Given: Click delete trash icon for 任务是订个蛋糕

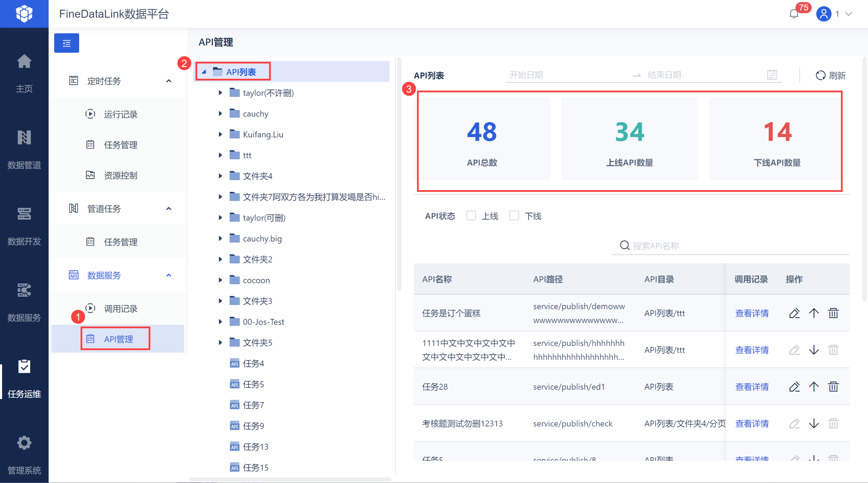Looking at the screenshot, I should coord(833,313).
